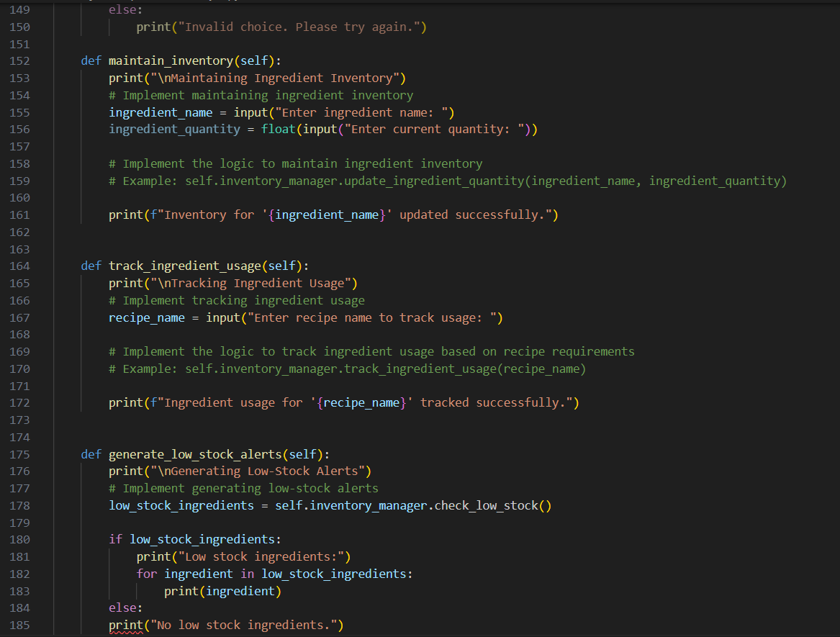
Task: Click the "Invalid choice. Please try again." string
Action: pyautogui.click(x=299, y=27)
